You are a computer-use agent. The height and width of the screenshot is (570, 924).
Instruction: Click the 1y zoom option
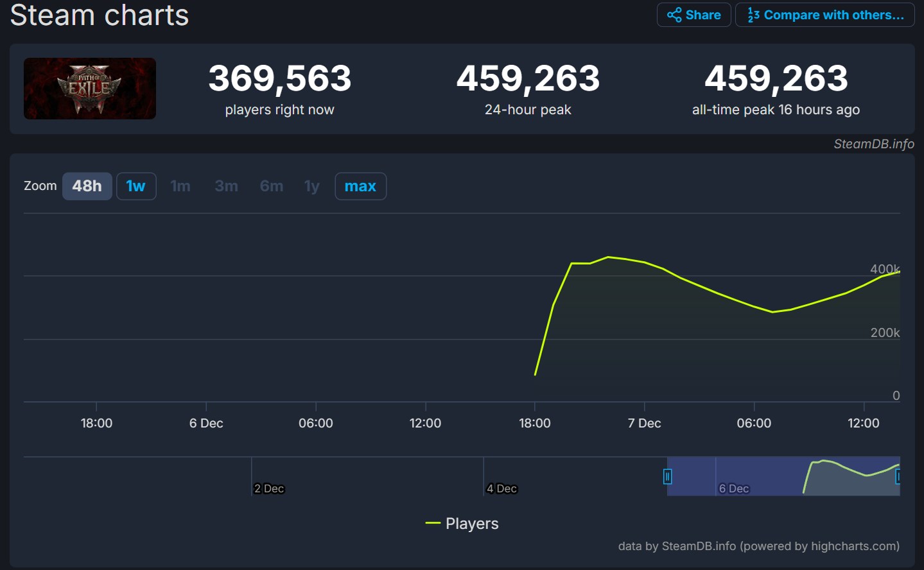312,186
